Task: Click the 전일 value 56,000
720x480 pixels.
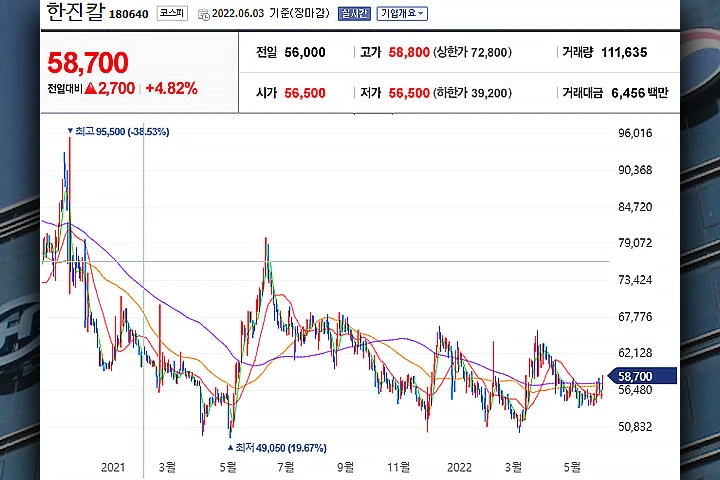Action: [305, 52]
